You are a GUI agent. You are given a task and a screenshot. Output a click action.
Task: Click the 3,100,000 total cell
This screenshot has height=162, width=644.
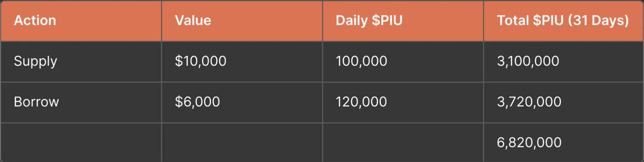(563, 61)
